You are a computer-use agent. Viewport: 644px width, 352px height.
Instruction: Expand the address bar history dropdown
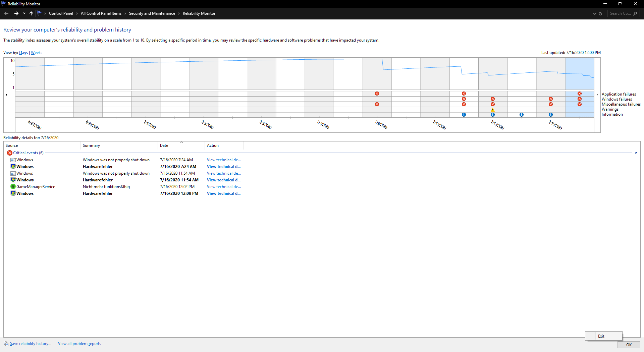pyautogui.click(x=595, y=13)
